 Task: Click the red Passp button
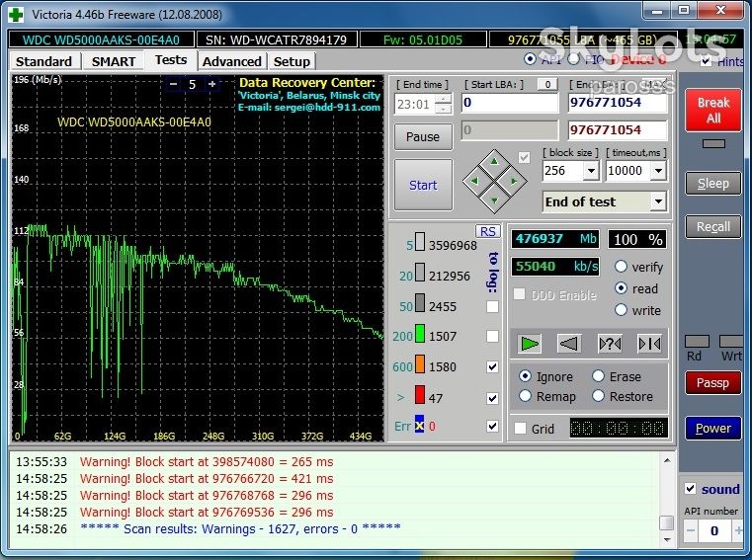pyautogui.click(x=713, y=382)
